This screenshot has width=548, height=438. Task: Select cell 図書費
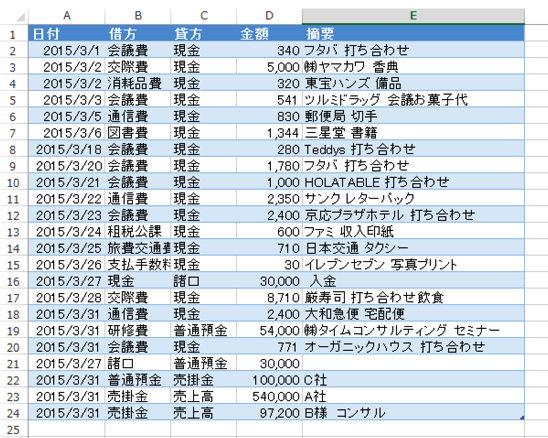(x=138, y=133)
